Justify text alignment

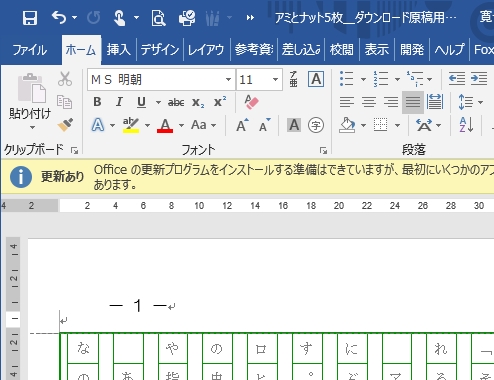point(413,102)
